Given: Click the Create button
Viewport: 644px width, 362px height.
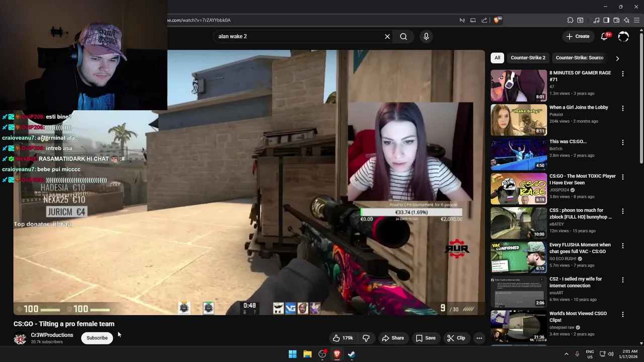Looking at the screenshot, I should point(578,36).
